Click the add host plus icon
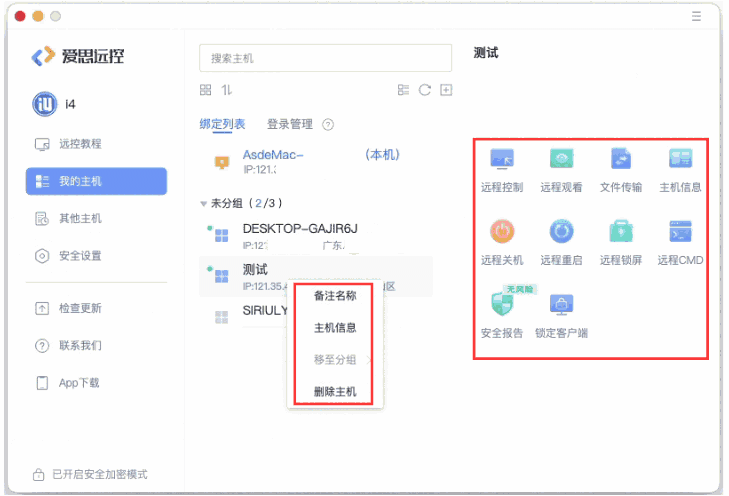The image size is (729, 496). [446, 90]
